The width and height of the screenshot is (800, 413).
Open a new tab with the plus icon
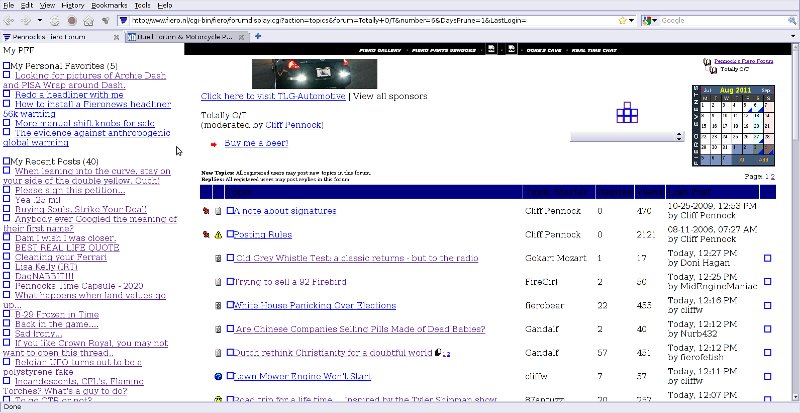[258, 36]
